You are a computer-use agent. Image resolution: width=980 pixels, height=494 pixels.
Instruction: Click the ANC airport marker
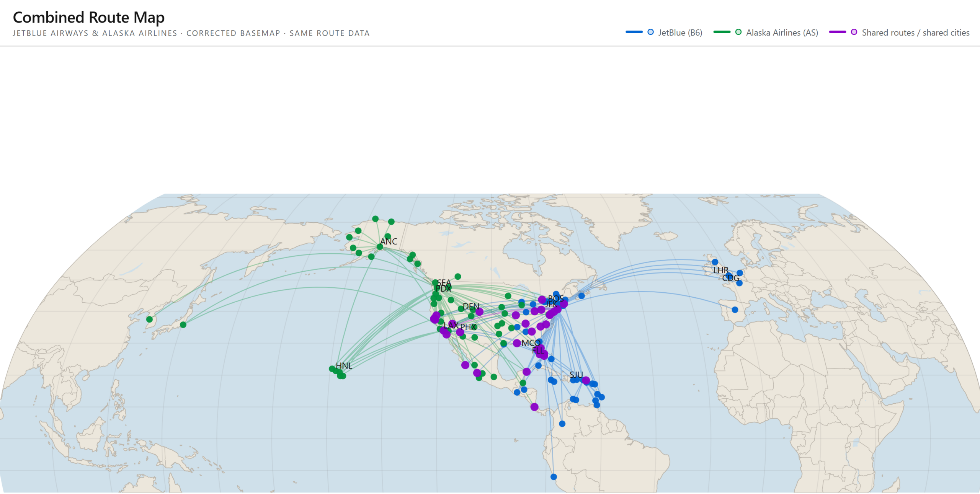tap(380, 247)
